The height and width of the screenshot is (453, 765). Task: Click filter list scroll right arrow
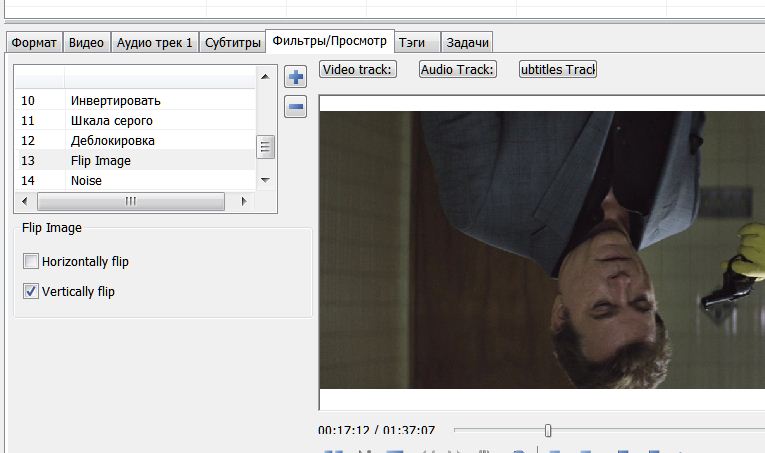[x=243, y=201]
